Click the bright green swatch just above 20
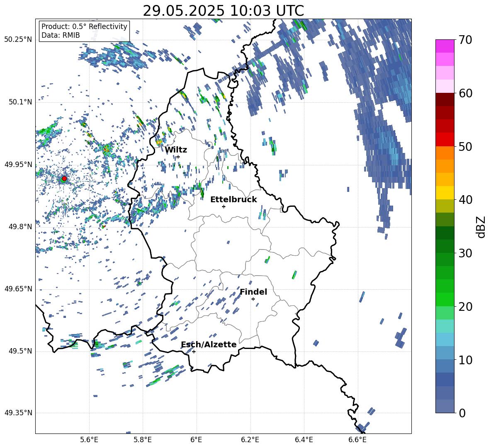Screen dimensions: 491x448 click(445, 299)
